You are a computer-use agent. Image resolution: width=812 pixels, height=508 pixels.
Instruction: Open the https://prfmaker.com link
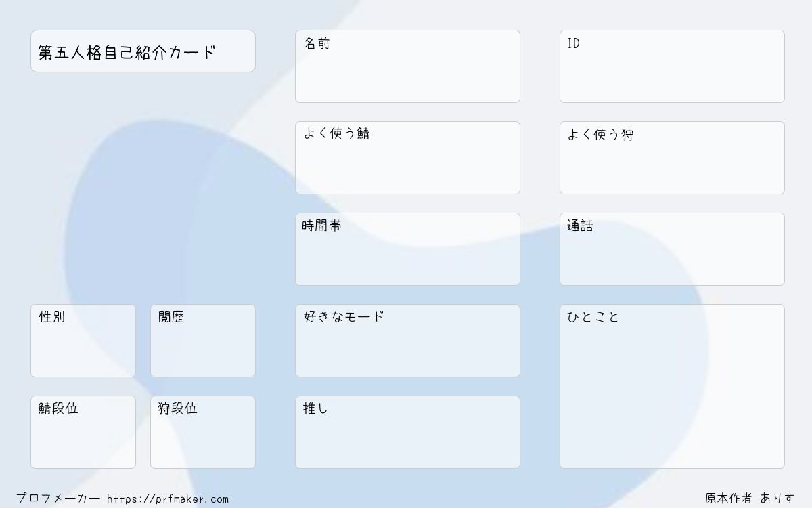168,499
